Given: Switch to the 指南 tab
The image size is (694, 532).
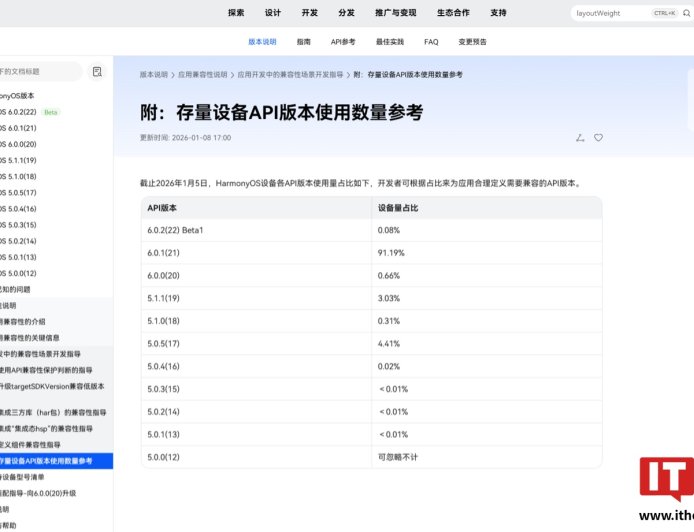Looking at the screenshot, I should pos(304,42).
